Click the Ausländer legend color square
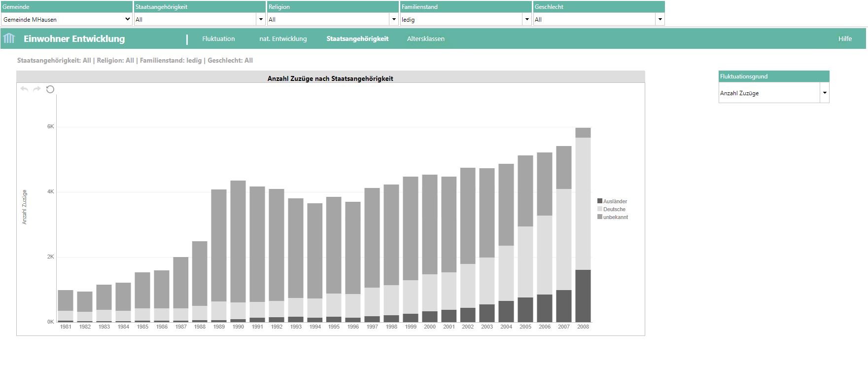The image size is (868, 370). tap(600, 201)
